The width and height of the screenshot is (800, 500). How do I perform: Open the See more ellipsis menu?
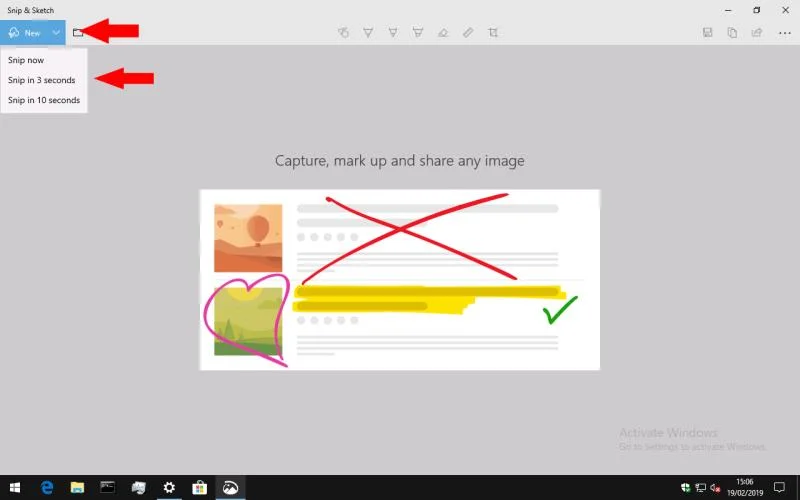tap(785, 33)
